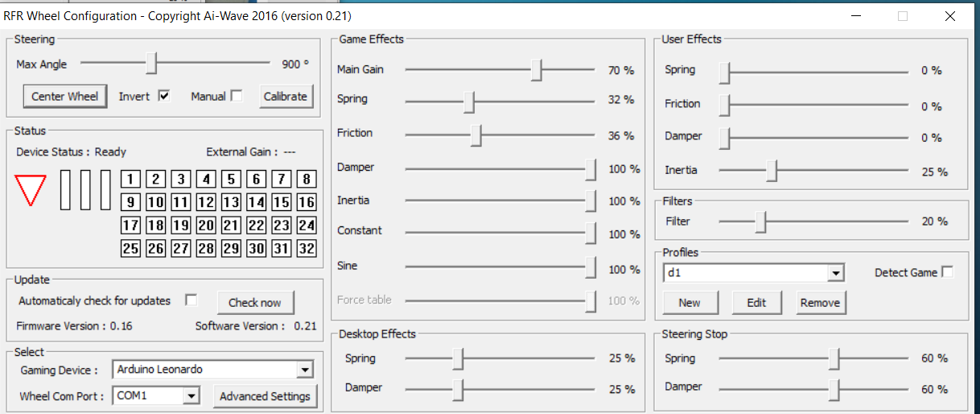Remove the selected profile
Viewport: 980px width, 414px height.
pos(820,302)
